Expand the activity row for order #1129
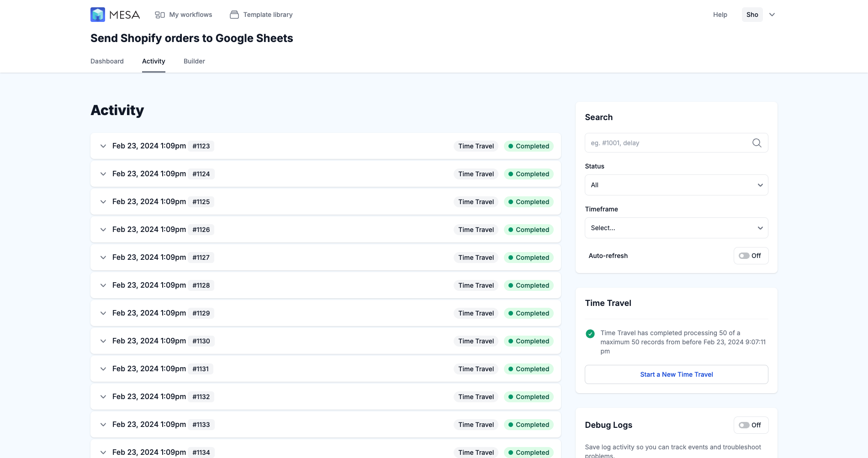 103,313
